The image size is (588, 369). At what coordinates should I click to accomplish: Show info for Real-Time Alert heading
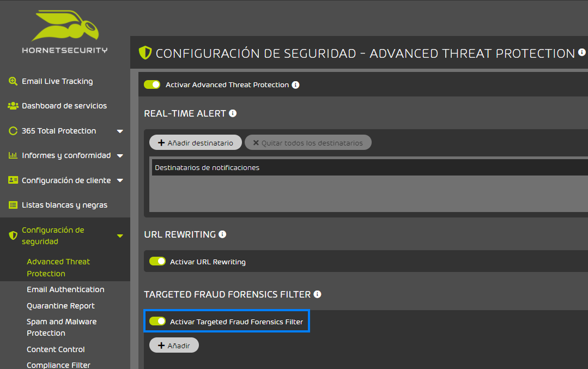(233, 113)
